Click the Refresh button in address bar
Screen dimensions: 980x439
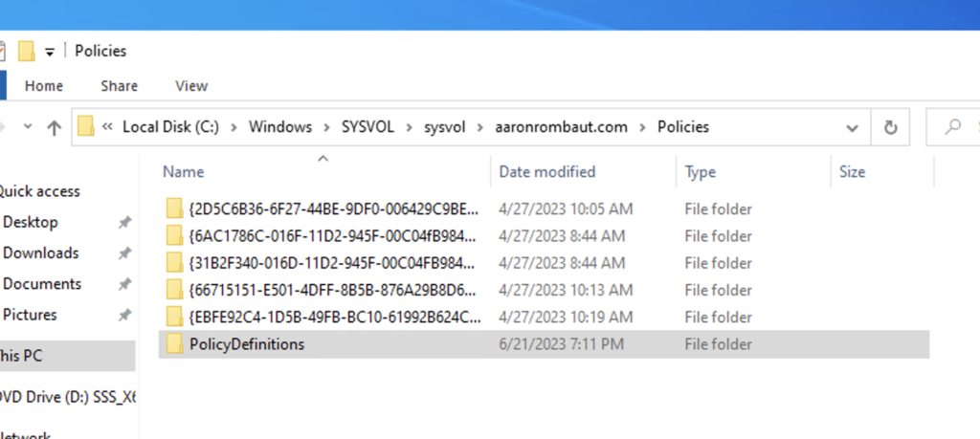click(x=891, y=127)
